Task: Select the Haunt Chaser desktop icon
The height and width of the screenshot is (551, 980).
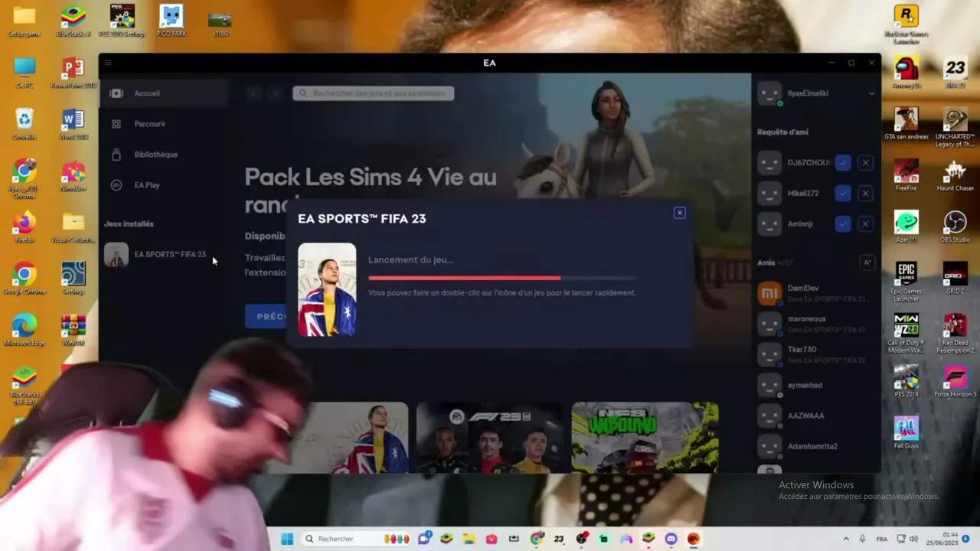Action: pos(955,176)
